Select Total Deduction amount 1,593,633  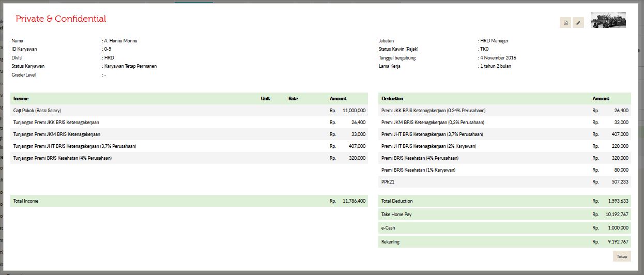coord(618,201)
